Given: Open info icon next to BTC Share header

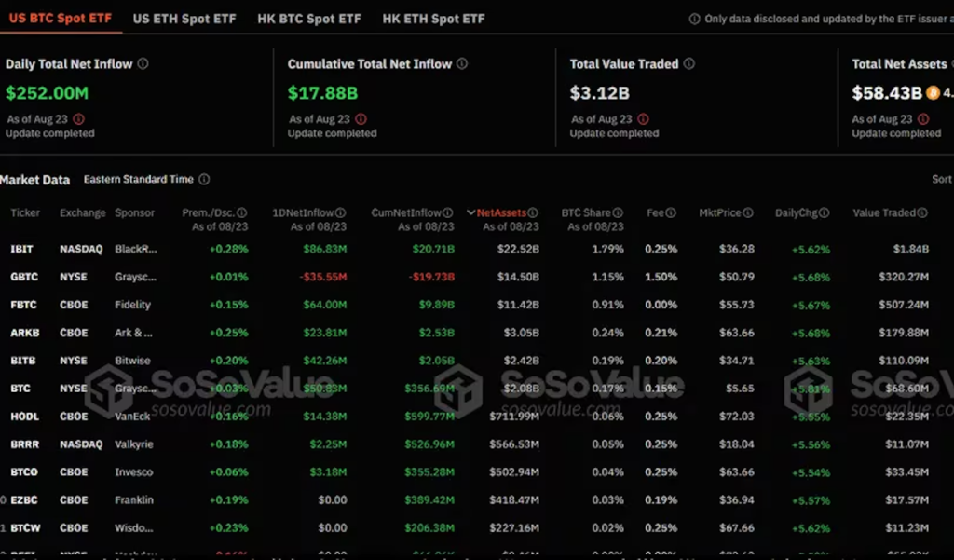Looking at the screenshot, I should 619,212.
